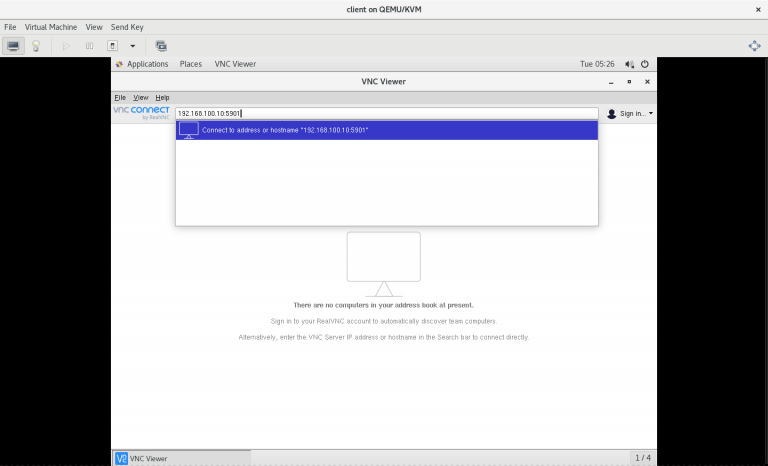This screenshot has height=466, width=768.
Task: Click the empty address book monitor illustration
Action: (384, 264)
